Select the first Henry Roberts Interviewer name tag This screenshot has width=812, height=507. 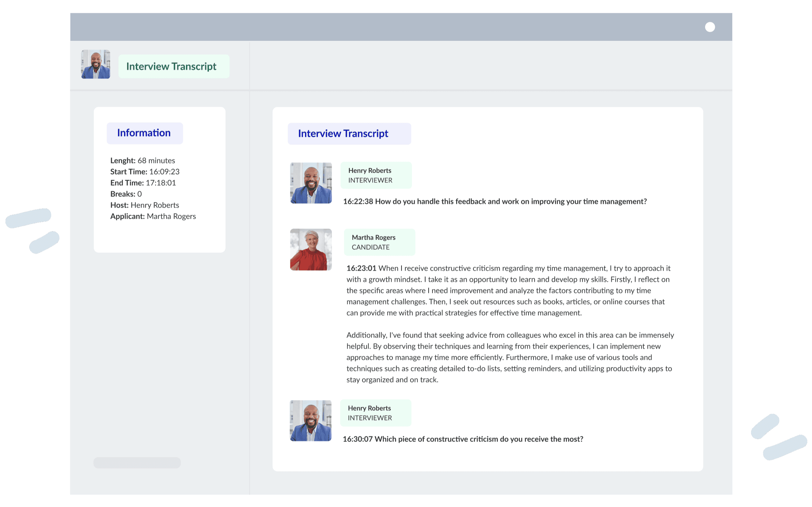376,175
